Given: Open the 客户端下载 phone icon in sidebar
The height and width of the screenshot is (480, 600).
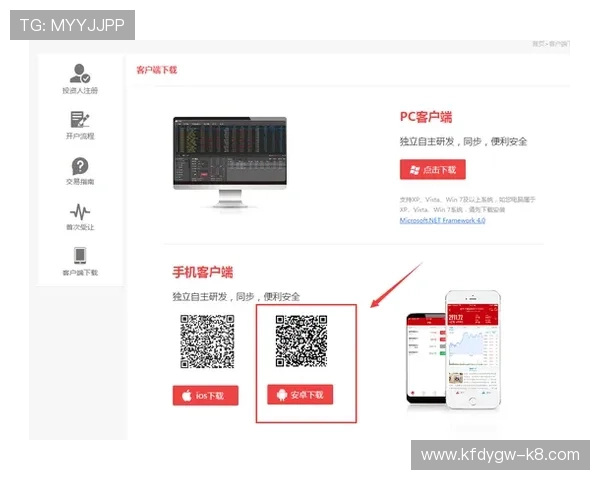Looking at the screenshot, I should tap(80, 256).
